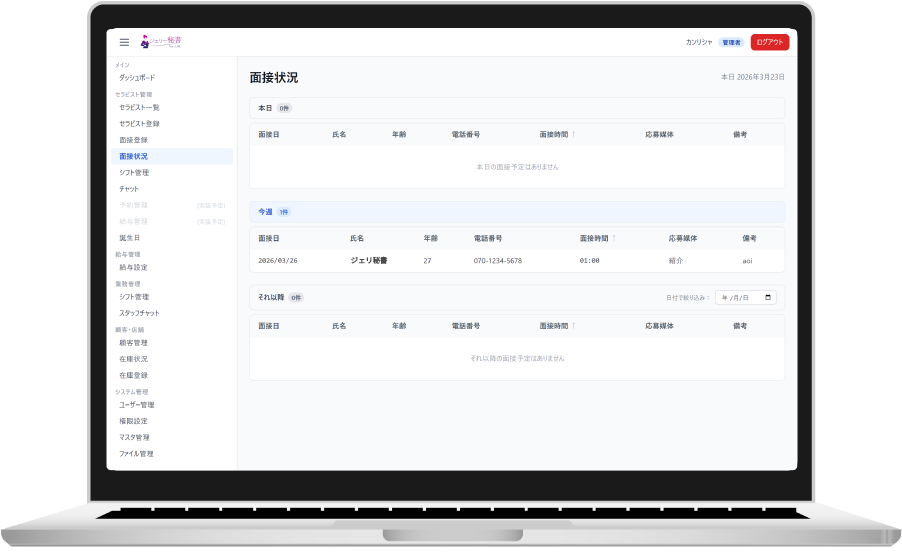Navigate to スタッフチャット page
This screenshot has height=556, width=902.
[139, 313]
